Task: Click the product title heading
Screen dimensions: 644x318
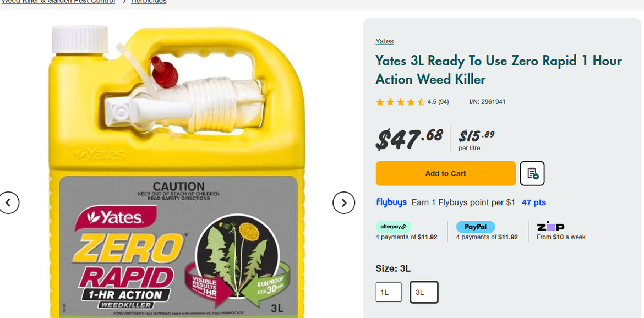Action: [x=498, y=70]
